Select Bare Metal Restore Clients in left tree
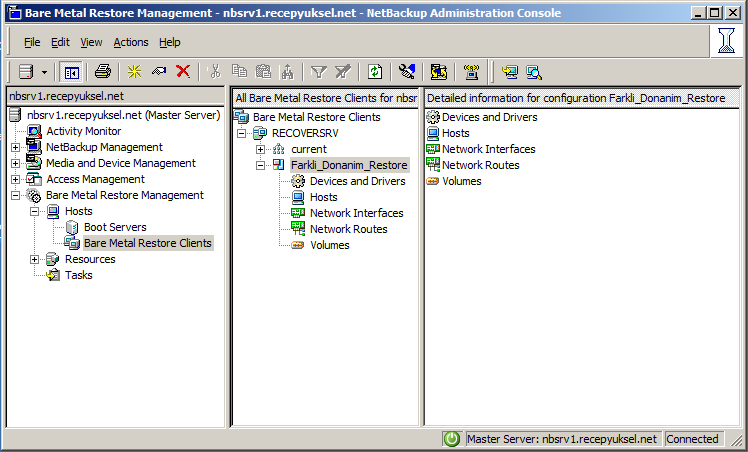The height and width of the screenshot is (452, 748). click(148, 243)
